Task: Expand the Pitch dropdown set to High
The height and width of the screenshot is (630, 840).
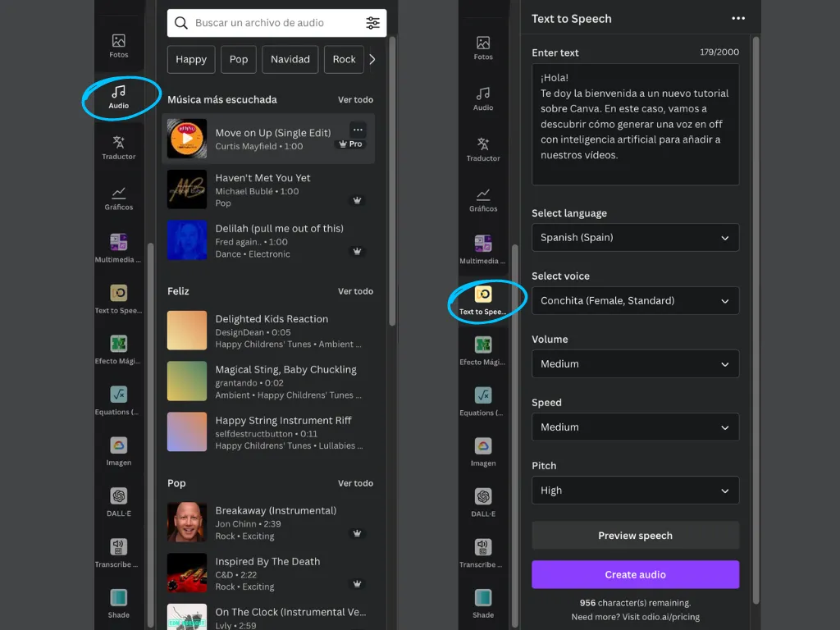Action: coord(636,491)
